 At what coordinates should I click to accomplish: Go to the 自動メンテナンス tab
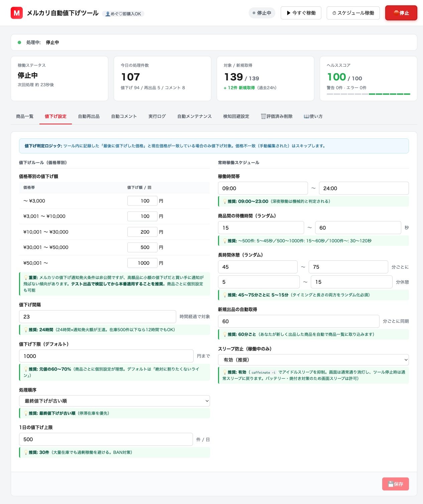194,116
